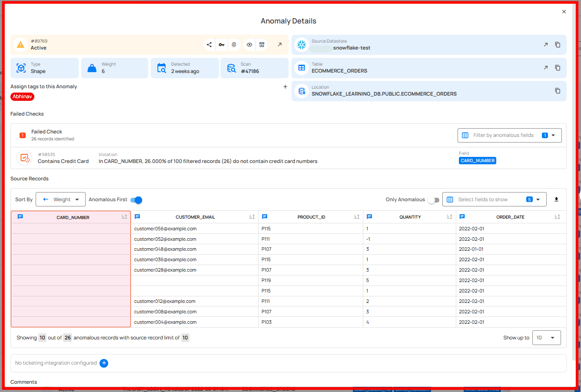Expand the Filter by anomalous fields dropdown
The height and width of the screenshot is (392, 581).
coord(509,135)
